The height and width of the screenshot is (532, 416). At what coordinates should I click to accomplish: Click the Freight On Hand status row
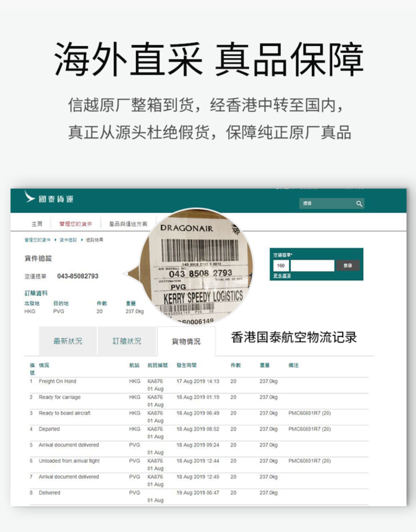click(199, 385)
